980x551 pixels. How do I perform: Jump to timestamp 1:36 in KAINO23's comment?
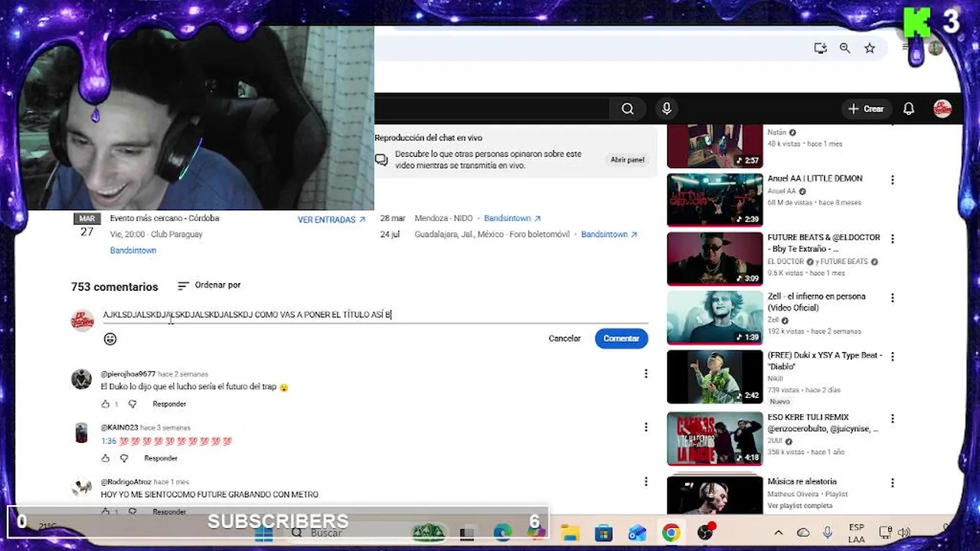[x=109, y=441]
